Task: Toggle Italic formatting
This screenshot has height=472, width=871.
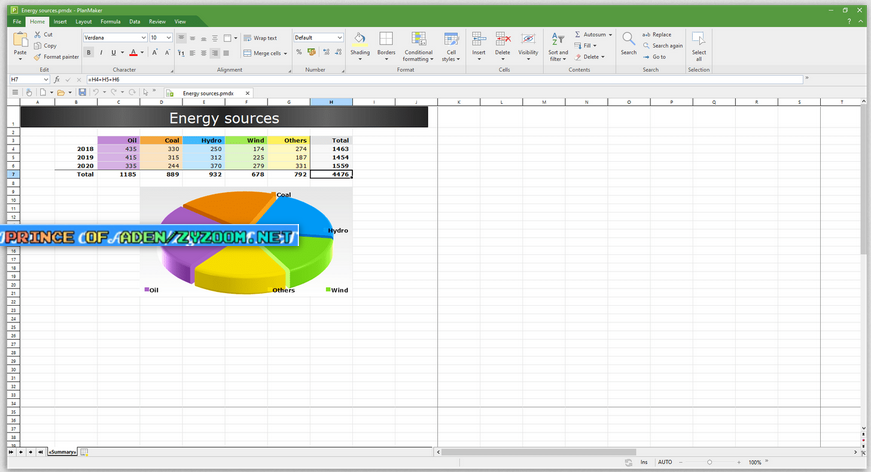Action: point(101,53)
